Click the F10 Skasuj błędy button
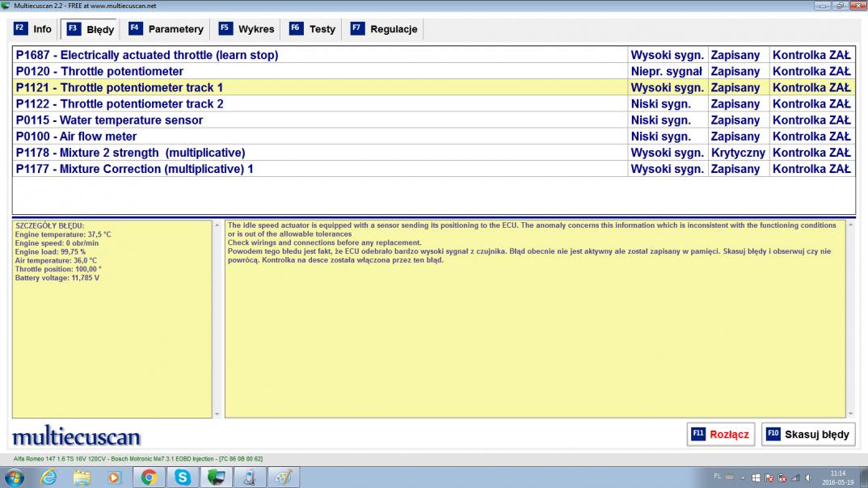 [x=808, y=435]
